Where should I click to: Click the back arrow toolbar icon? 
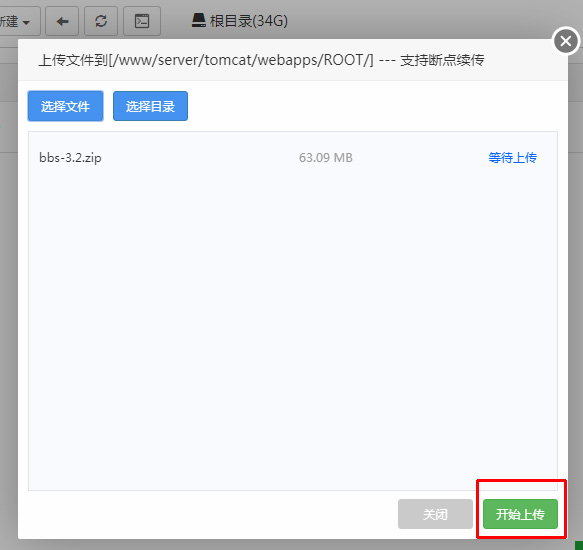tap(62, 21)
